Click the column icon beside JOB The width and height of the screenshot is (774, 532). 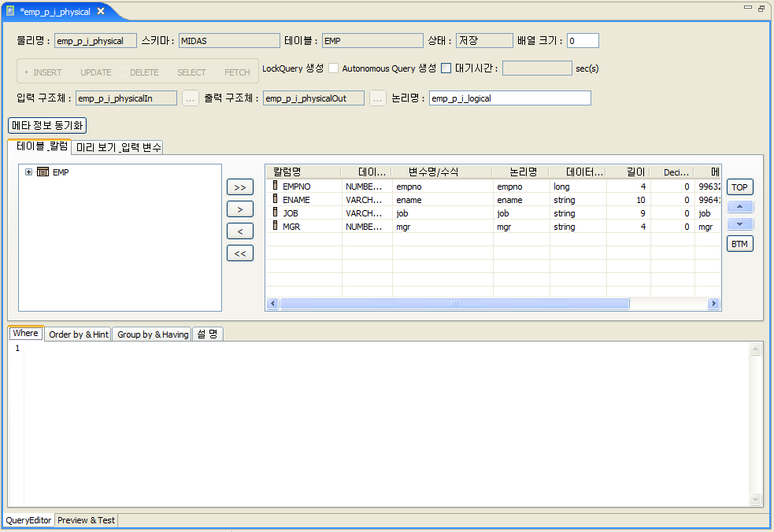273,213
